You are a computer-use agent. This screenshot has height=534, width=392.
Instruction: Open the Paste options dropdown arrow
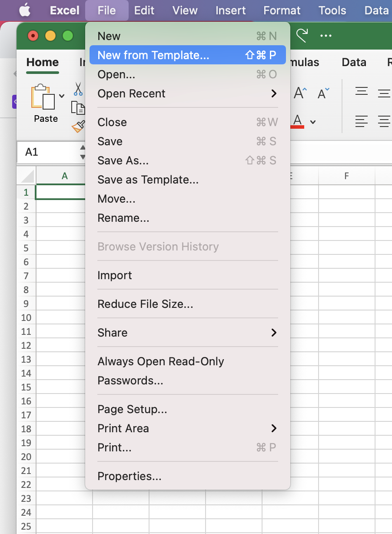coord(62,96)
